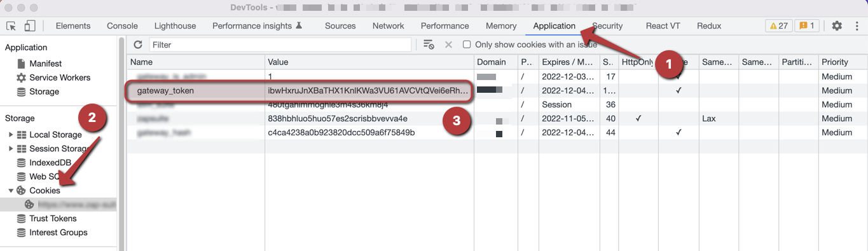Click the 27 warnings badge
868x251 pixels.
pos(778,26)
